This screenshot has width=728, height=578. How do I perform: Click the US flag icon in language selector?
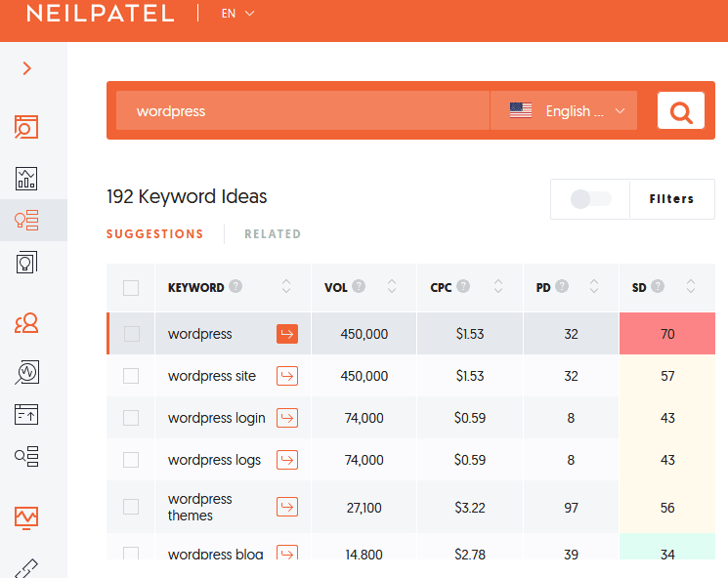[x=521, y=110]
